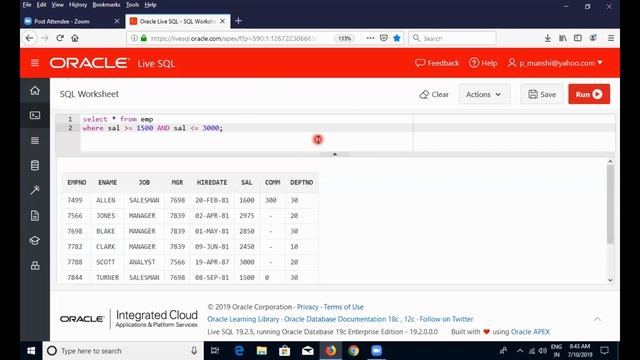Screen dimensions: 640x360
Task: Reload the current page
Action: 60,38
